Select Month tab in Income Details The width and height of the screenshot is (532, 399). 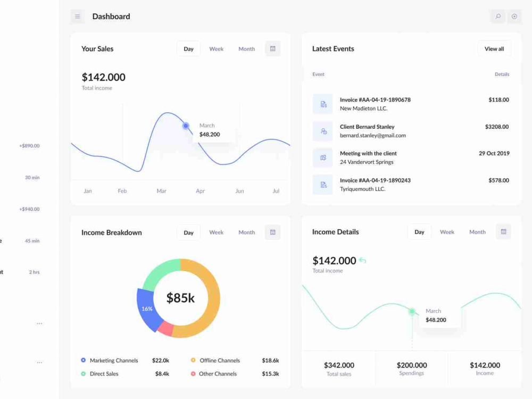(477, 232)
